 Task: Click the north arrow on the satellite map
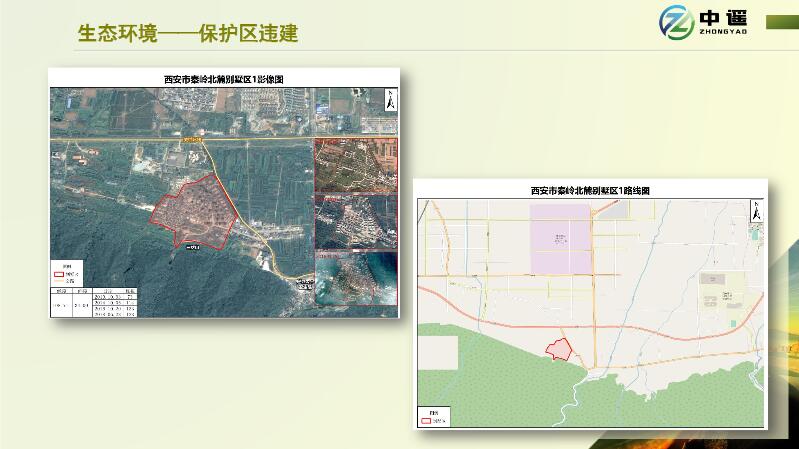(x=390, y=99)
